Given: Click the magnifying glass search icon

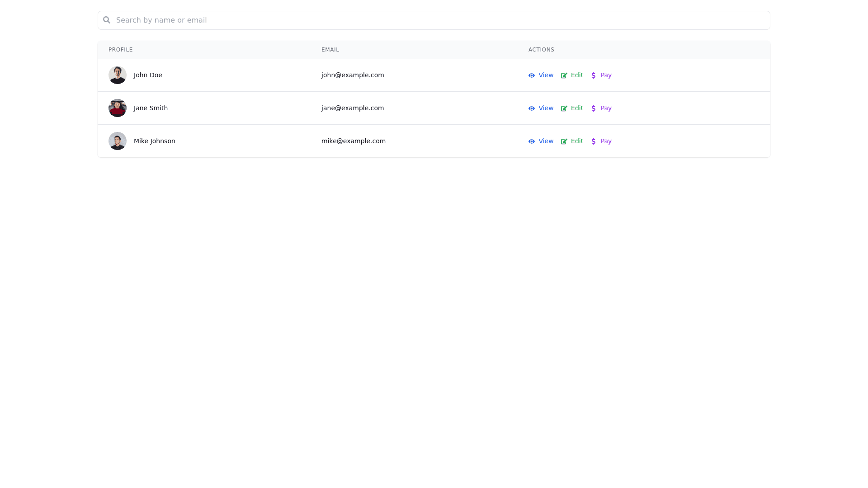Looking at the screenshot, I should (x=107, y=20).
